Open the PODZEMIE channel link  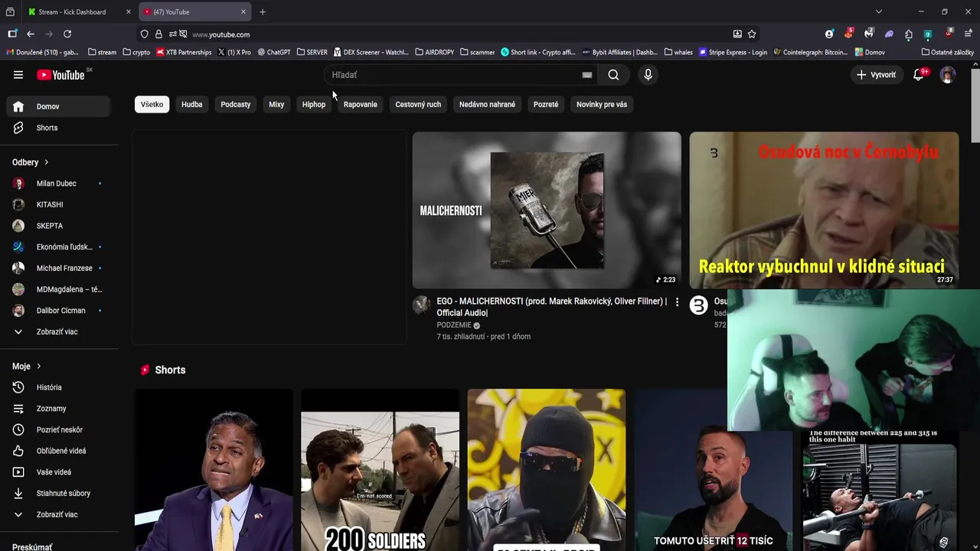coord(454,325)
